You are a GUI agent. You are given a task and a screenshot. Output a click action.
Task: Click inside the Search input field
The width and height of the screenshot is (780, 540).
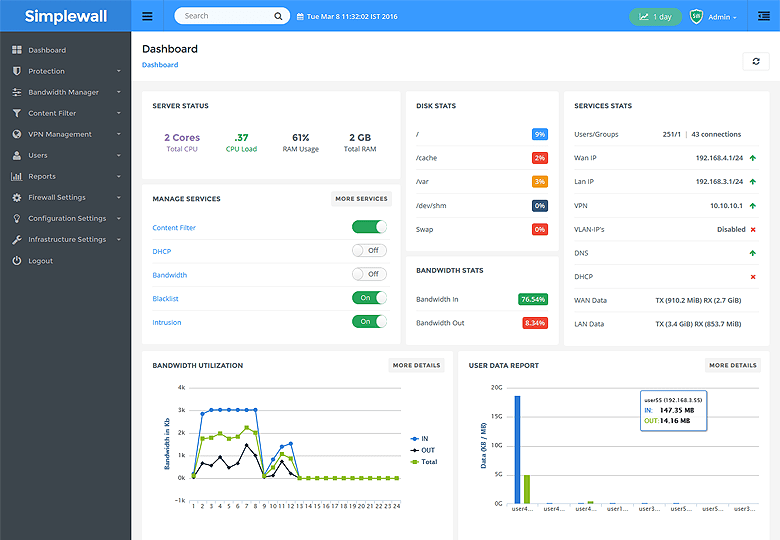(222, 16)
